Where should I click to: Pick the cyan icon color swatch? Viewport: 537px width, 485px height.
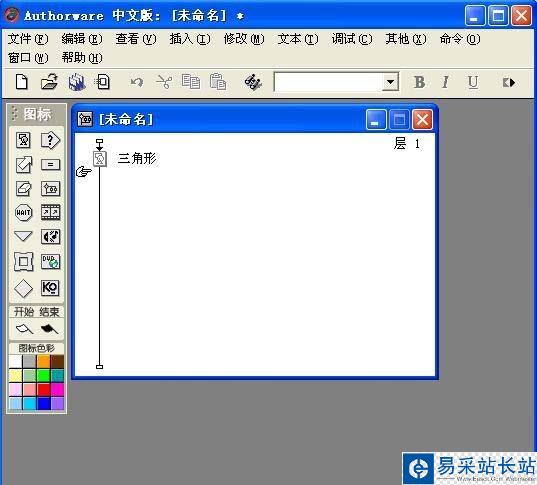click(x=29, y=403)
